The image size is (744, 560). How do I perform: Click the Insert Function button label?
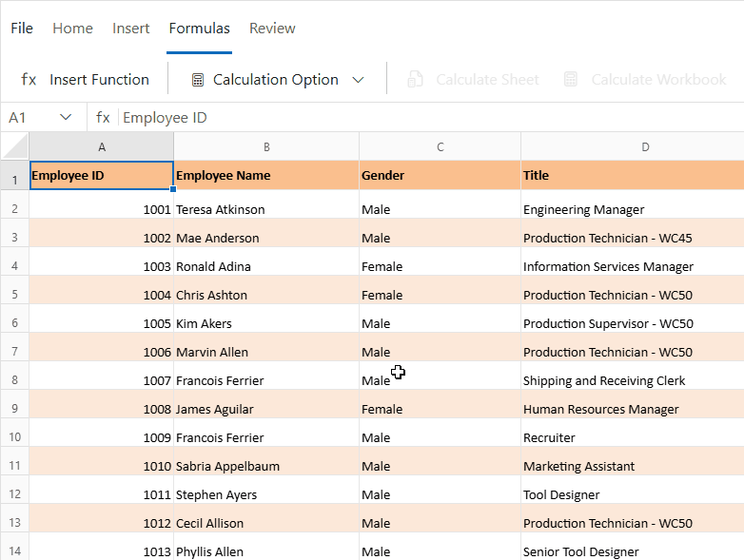point(99,80)
